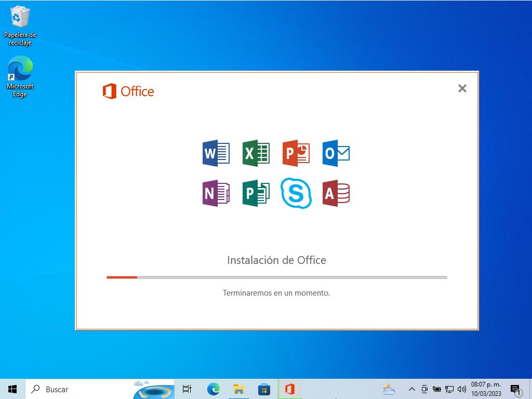This screenshot has width=532, height=399.
Task: Open the volume control in system tray
Action: [x=462, y=389]
